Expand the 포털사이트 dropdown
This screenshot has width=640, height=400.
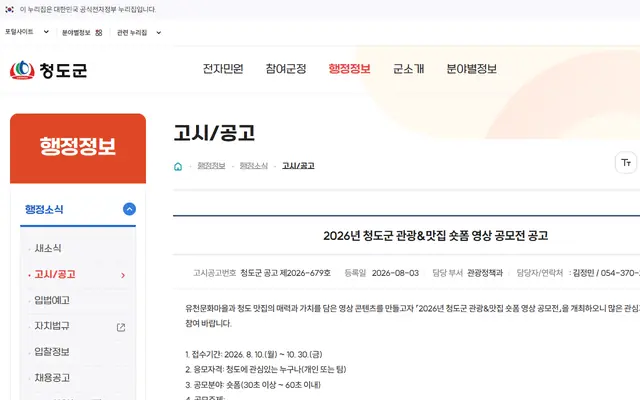click(x=27, y=32)
